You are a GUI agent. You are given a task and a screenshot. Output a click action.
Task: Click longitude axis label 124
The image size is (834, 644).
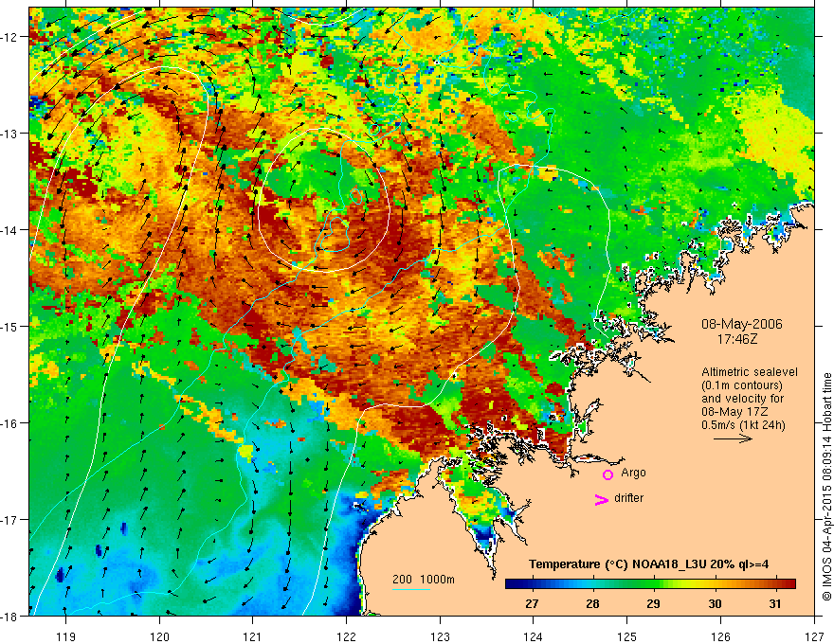(534, 636)
